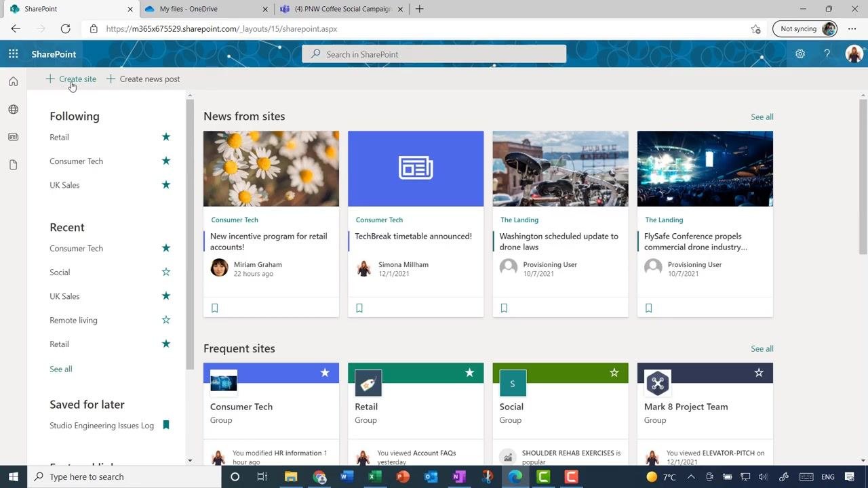Click Create site
The image size is (868, 488).
click(71, 79)
